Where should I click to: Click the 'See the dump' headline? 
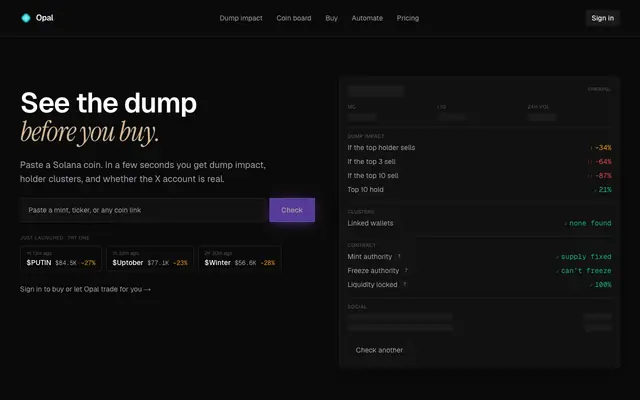[x=109, y=103]
